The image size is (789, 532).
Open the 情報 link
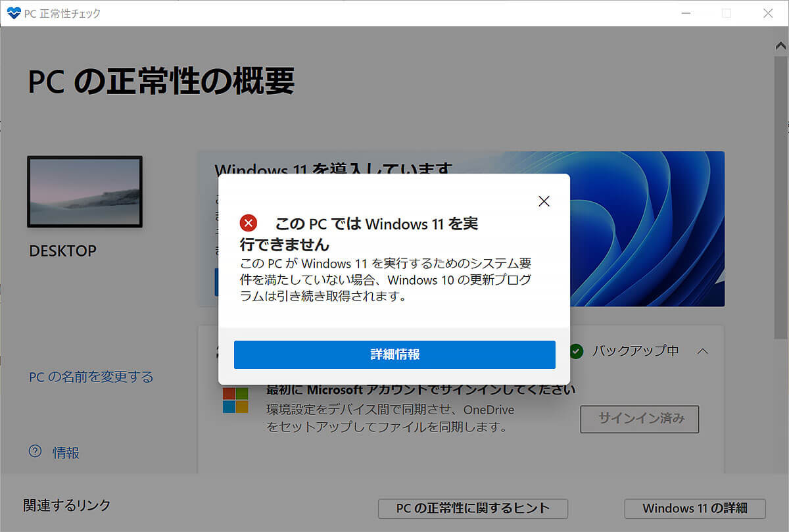66,452
